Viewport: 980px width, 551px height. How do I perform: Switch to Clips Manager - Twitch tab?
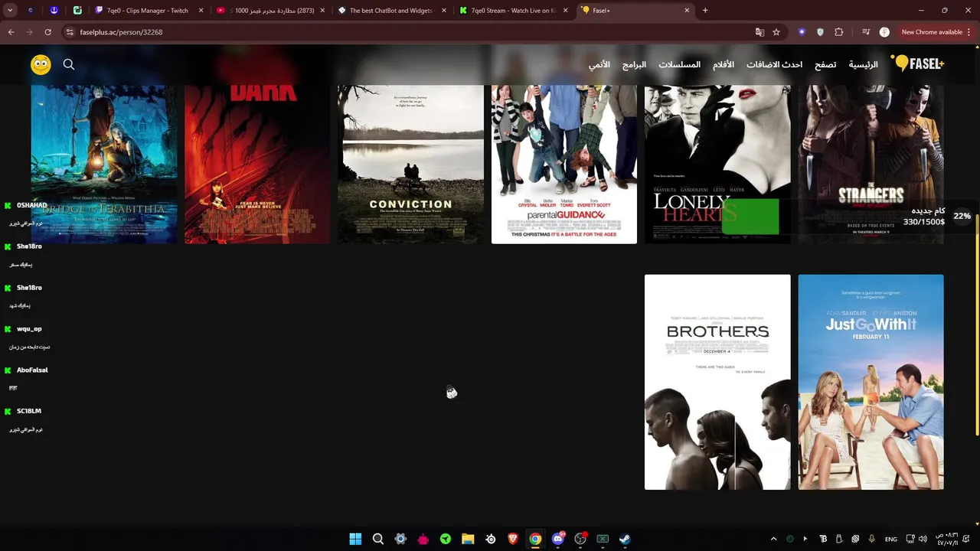click(149, 11)
